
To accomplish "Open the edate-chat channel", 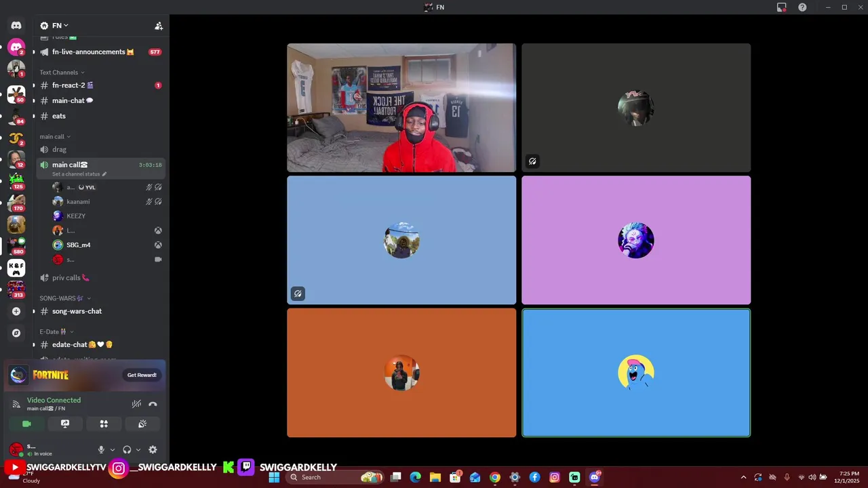I will [x=100, y=344].
